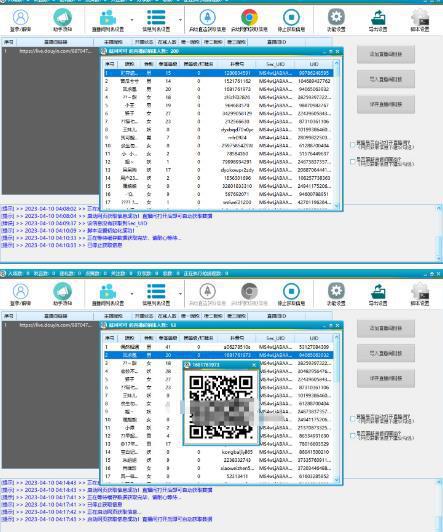The image size is (443, 532).
Task: Click the third grey link button in the 200-viewer window
Action: (386, 104)
